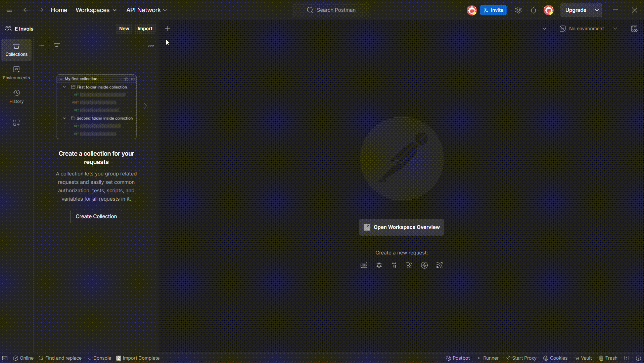
Task: Open the Collection Runner
Action: (488, 358)
